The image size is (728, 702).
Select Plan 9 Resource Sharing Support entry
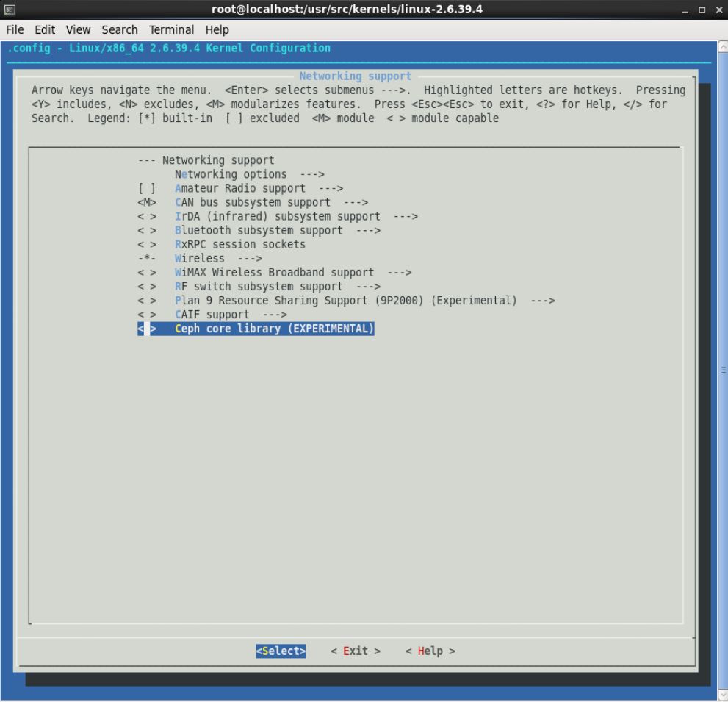point(346,301)
